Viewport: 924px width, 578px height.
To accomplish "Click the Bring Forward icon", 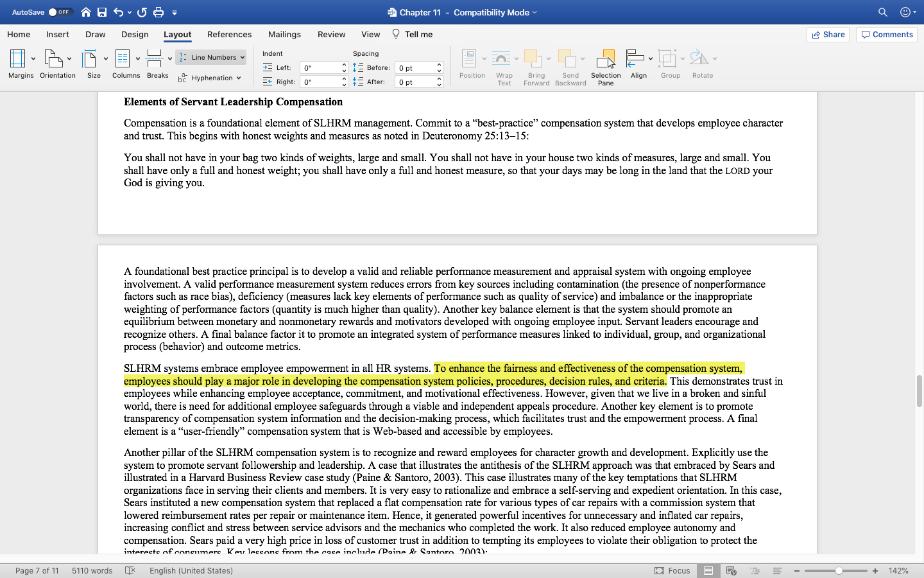I will pos(533,58).
